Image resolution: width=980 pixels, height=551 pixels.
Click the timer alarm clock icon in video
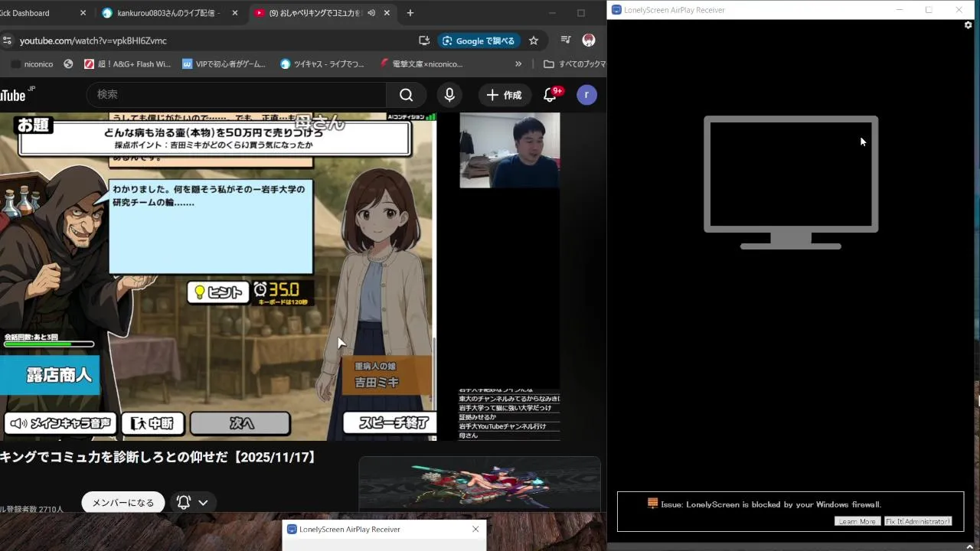pyautogui.click(x=260, y=290)
